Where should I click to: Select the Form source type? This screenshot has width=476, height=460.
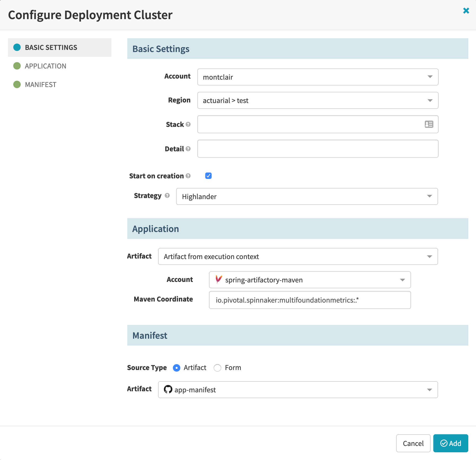click(x=217, y=368)
